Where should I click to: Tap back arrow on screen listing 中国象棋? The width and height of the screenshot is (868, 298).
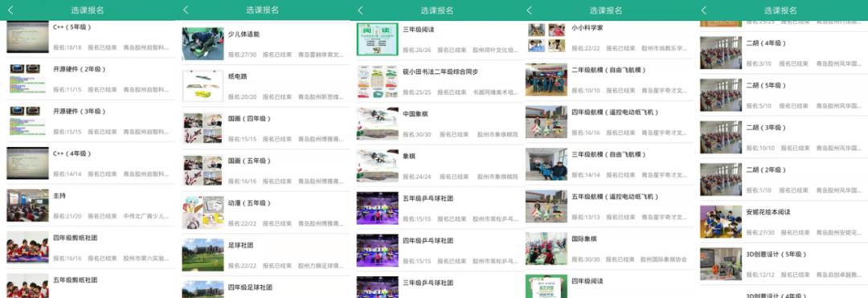point(360,10)
